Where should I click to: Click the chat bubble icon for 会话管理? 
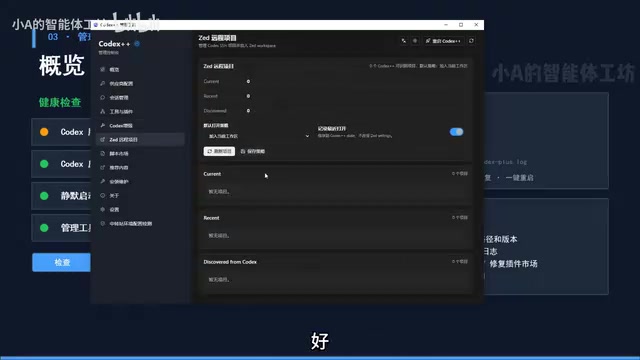(102, 98)
